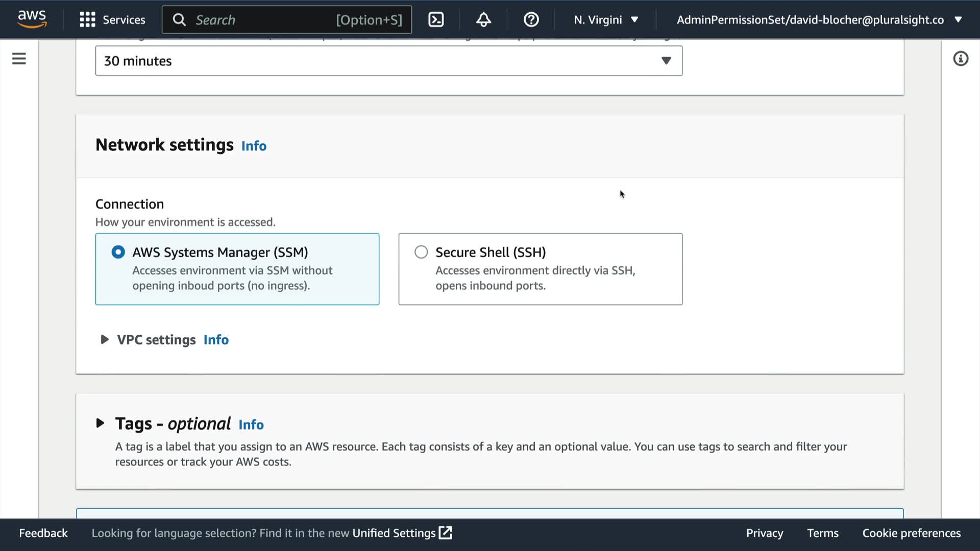Open the info panel circle icon
The image size is (980, 551).
tap(960, 59)
